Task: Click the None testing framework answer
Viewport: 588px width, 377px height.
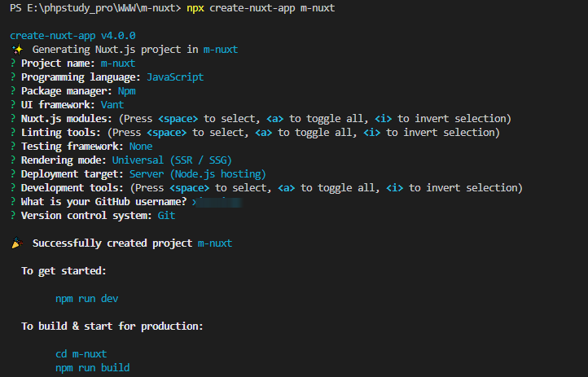Action: point(141,147)
